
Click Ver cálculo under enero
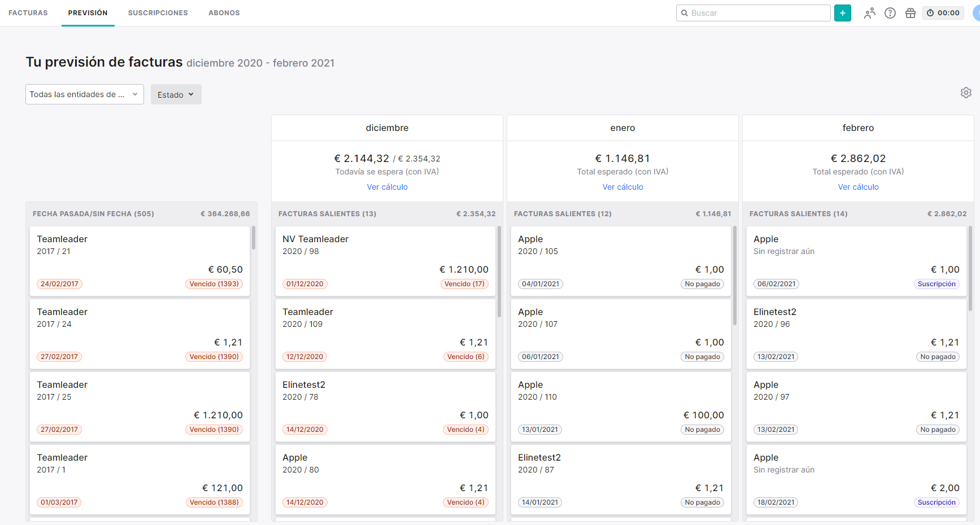pos(622,187)
